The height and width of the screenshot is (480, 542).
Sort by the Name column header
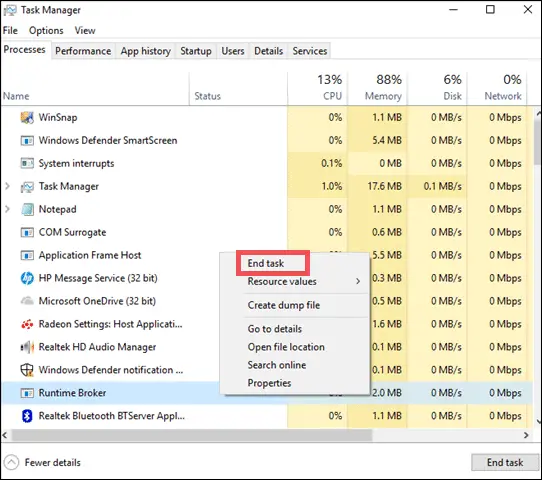(95, 88)
